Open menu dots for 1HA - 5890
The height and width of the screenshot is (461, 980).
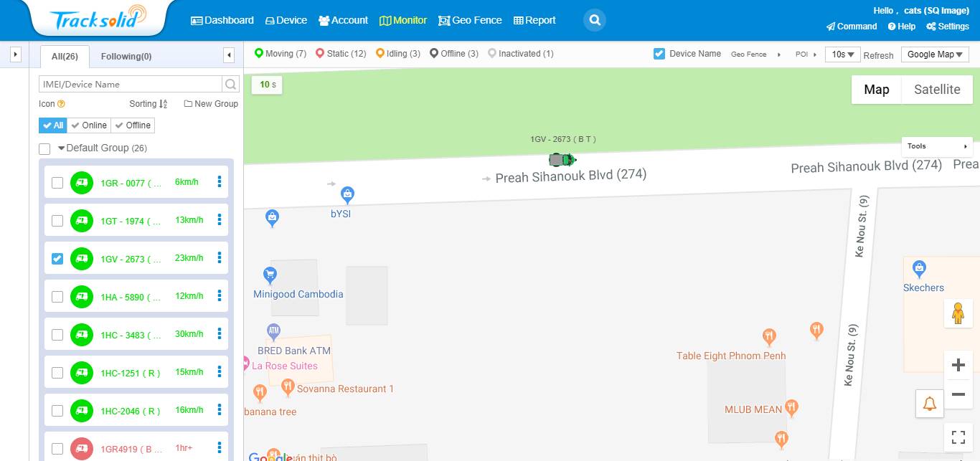point(220,296)
